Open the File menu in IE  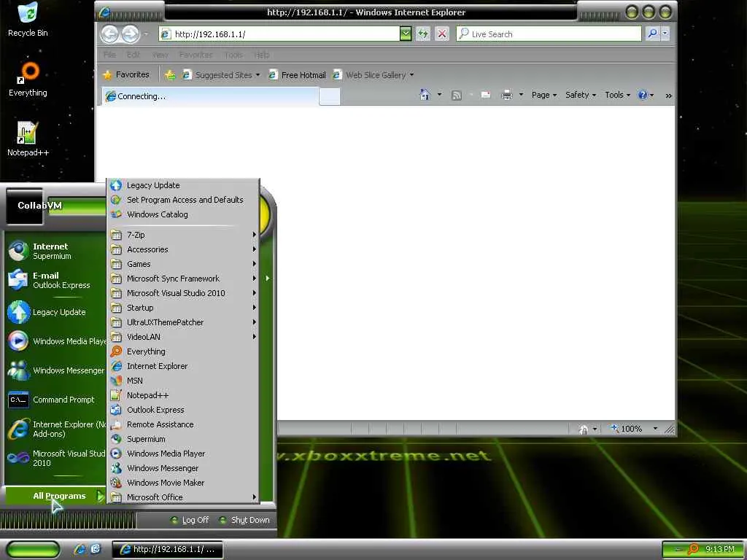pos(109,55)
